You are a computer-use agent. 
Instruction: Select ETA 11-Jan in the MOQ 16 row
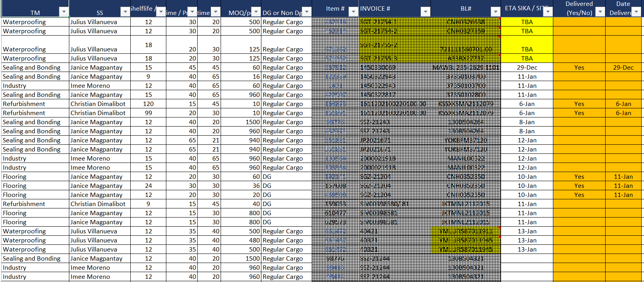point(527,77)
